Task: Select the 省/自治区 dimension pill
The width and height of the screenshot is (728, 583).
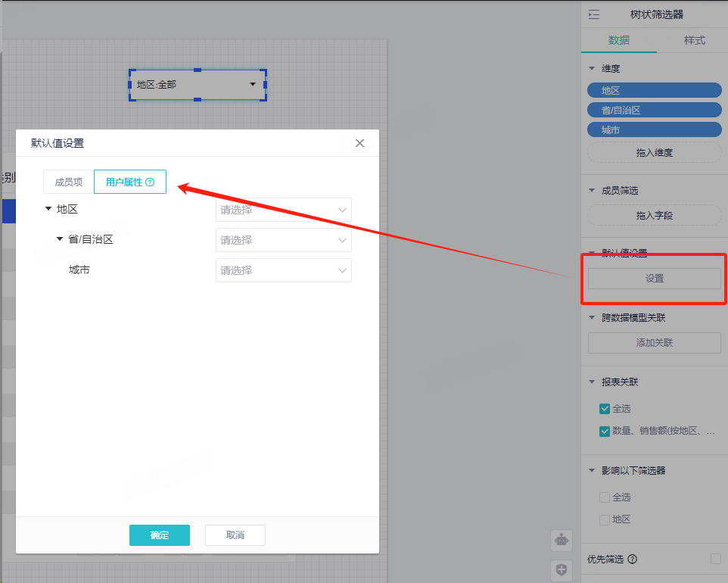Action: pyautogui.click(x=654, y=111)
